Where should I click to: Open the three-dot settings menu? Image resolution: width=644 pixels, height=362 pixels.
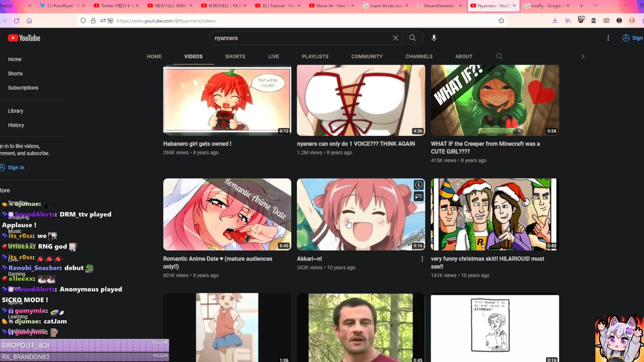(608, 38)
